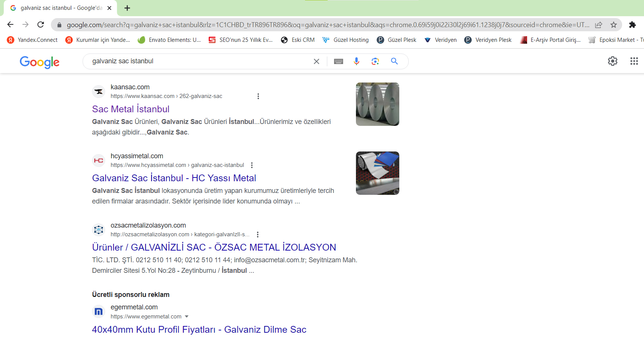This screenshot has height=338, width=644.
Task: Click the kaansac.com 262-galvaniz-sac URL text
Action: tap(166, 96)
